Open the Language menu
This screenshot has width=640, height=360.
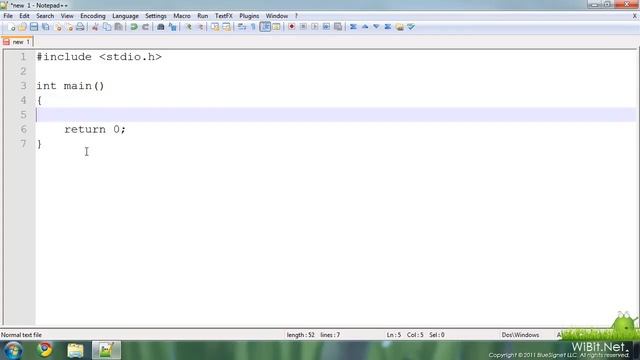point(125,16)
